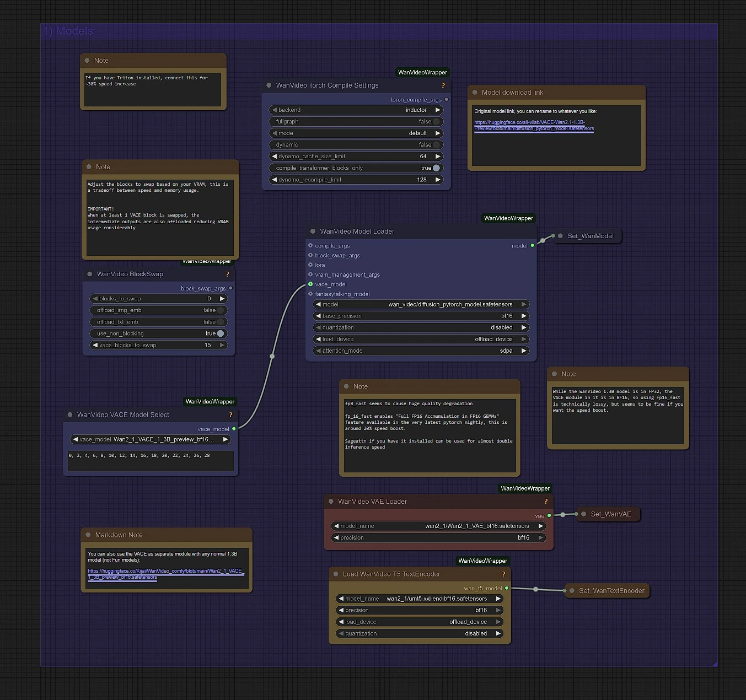Open the VACE-Wan2.1-1.3B-Preview huggingface link
This screenshot has height=700, width=746.
pos(533,126)
